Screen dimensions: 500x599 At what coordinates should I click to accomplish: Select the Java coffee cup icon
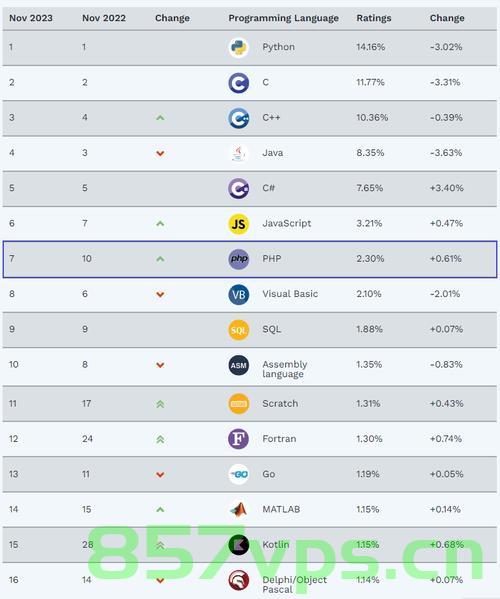pyautogui.click(x=239, y=153)
